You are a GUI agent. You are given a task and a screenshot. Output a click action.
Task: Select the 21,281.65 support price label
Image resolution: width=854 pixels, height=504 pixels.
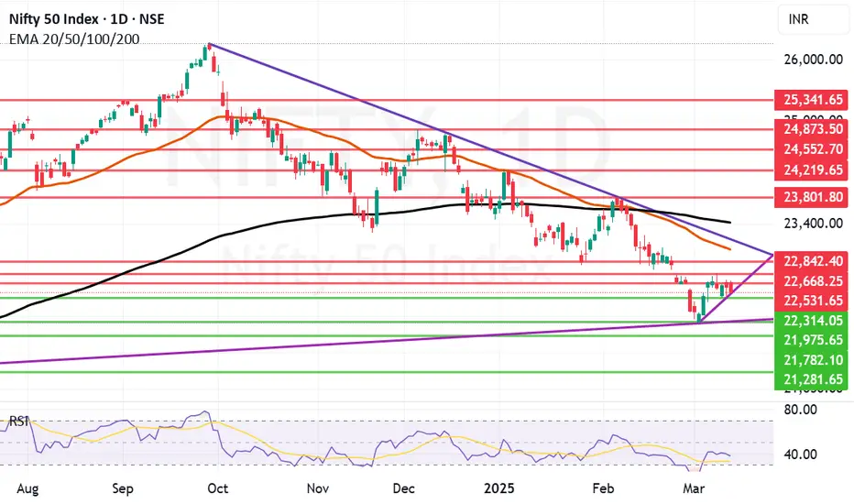pos(811,379)
